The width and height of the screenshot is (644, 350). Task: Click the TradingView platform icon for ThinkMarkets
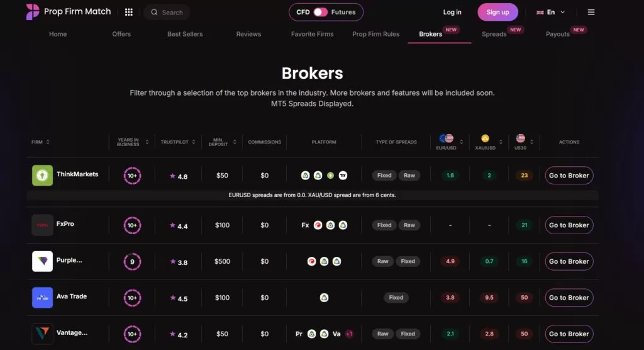coord(343,176)
